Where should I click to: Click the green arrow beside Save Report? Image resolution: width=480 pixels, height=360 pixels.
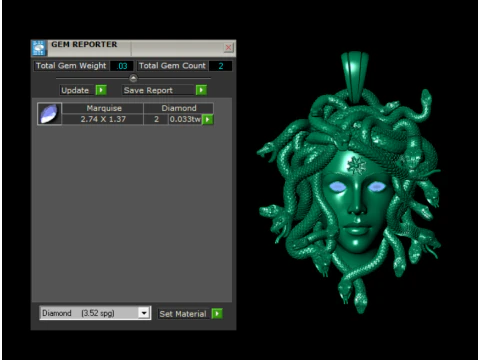tap(201, 90)
